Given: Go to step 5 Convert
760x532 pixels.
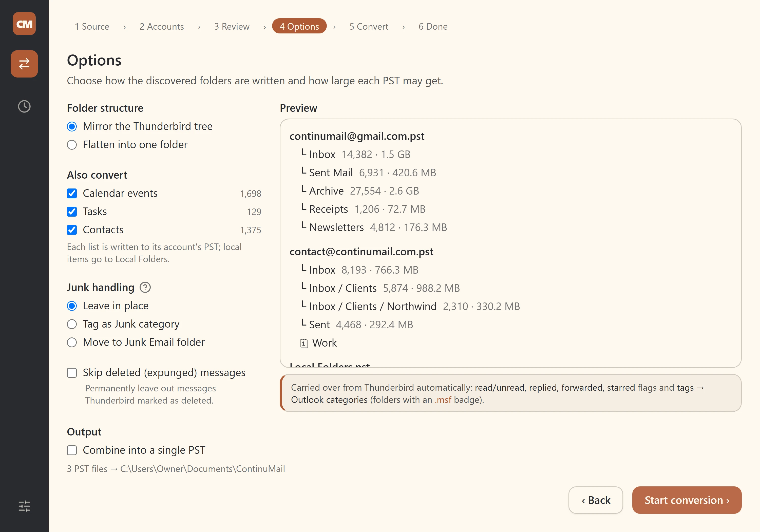Looking at the screenshot, I should pos(369,27).
